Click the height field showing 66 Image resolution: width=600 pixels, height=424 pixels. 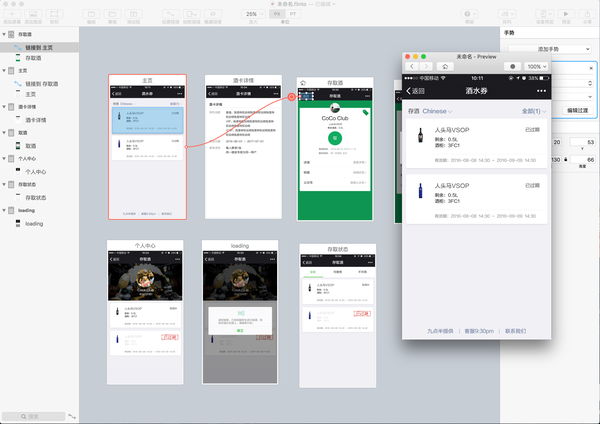point(583,160)
